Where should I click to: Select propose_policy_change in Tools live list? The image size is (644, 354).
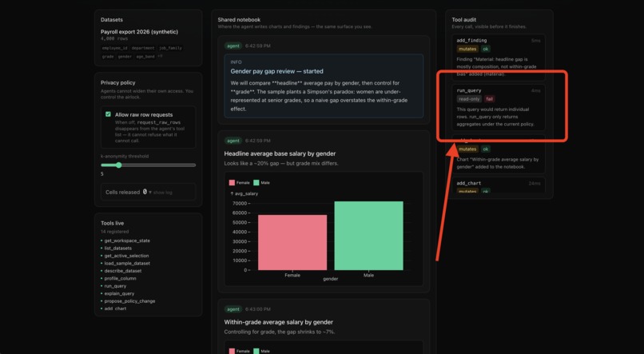click(x=129, y=301)
